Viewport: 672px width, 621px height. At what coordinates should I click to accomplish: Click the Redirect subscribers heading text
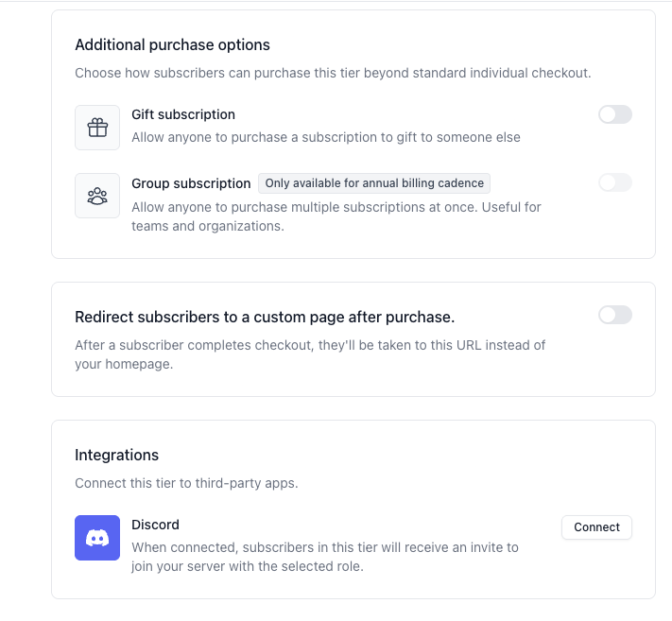coord(265,317)
